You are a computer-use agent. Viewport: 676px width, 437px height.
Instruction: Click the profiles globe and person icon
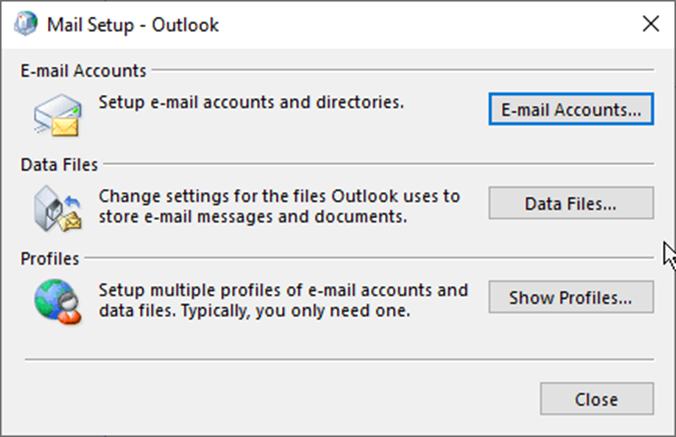click(x=58, y=302)
